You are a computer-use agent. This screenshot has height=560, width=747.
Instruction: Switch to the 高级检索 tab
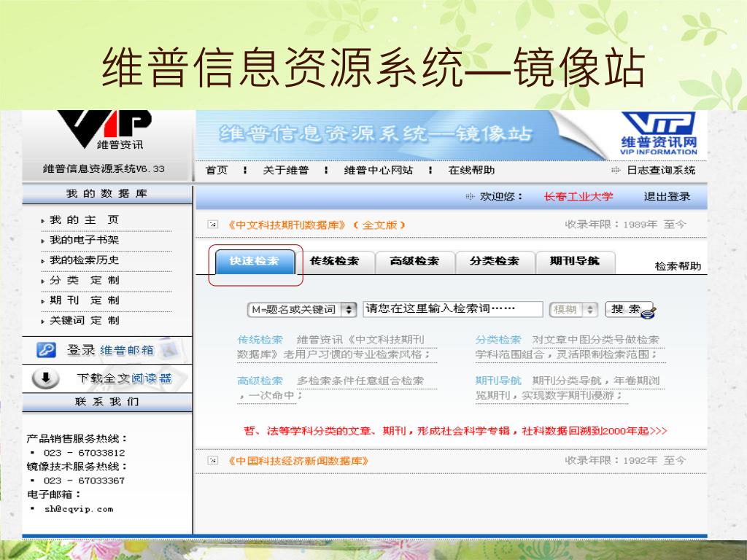pos(414,261)
